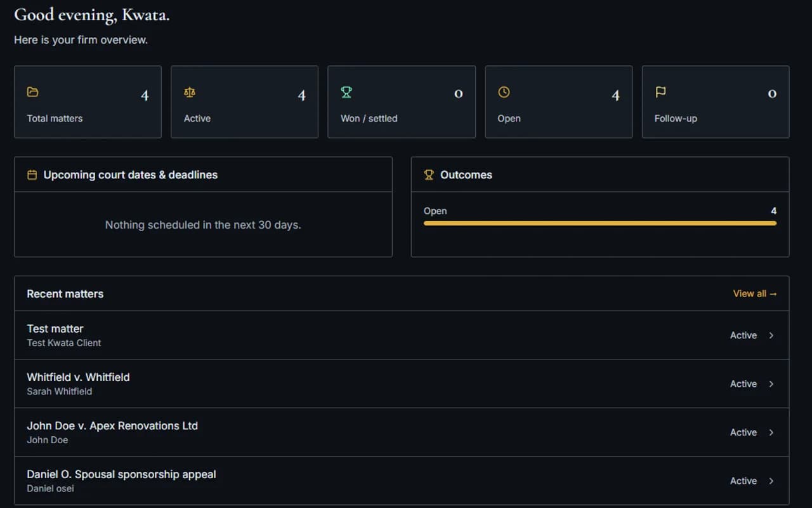Click the scales icon on Active card
The width and height of the screenshot is (812, 508).
[x=190, y=92]
